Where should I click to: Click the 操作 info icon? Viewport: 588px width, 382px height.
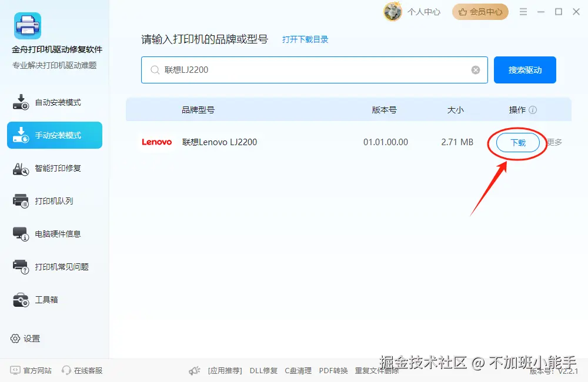click(x=533, y=110)
